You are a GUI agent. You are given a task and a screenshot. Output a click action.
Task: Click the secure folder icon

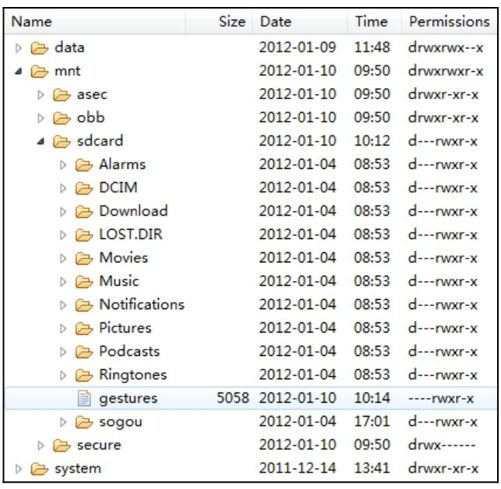pyautogui.click(x=62, y=445)
